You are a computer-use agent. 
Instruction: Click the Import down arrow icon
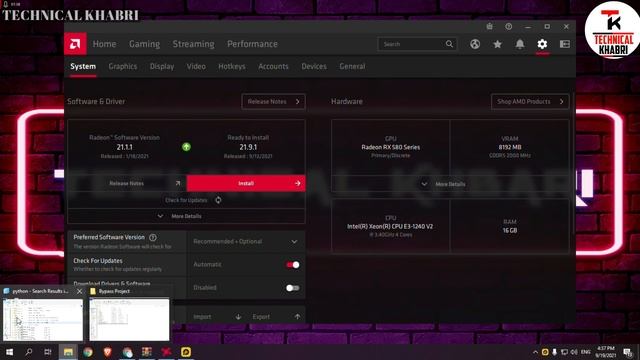click(238, 317)
